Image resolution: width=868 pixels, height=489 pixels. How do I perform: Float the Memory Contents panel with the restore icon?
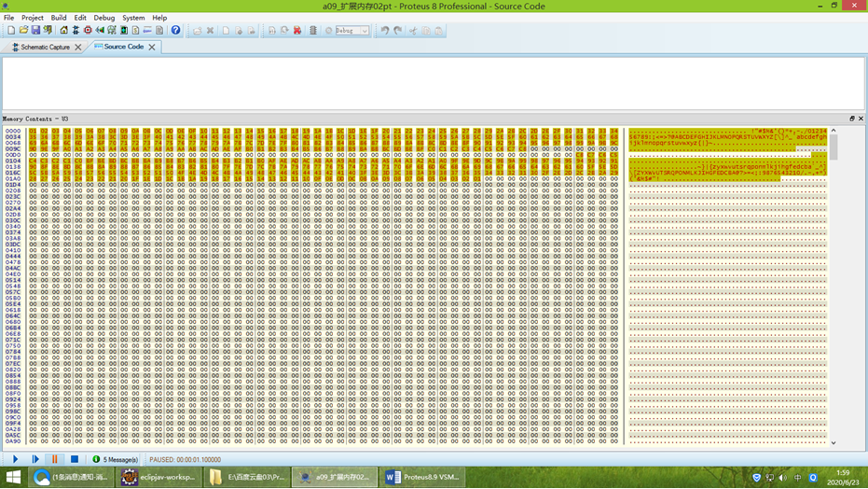(x=851, y=119)
